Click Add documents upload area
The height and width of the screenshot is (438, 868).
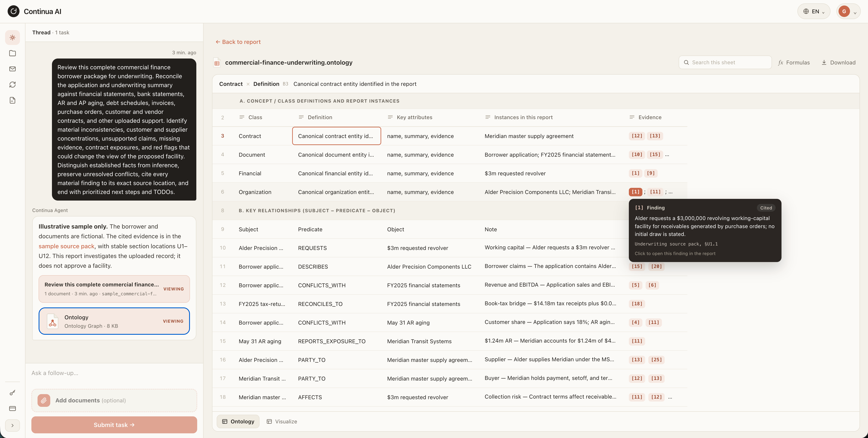114,400
